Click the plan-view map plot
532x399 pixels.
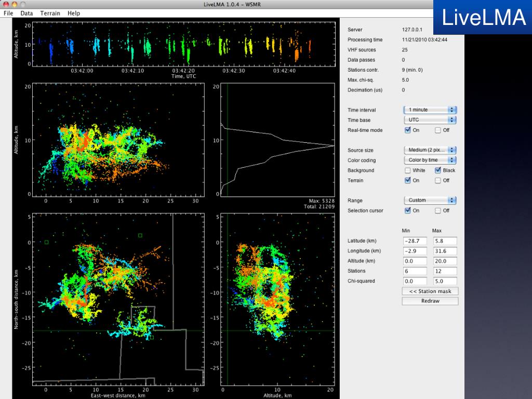click(x=118, y=299)
